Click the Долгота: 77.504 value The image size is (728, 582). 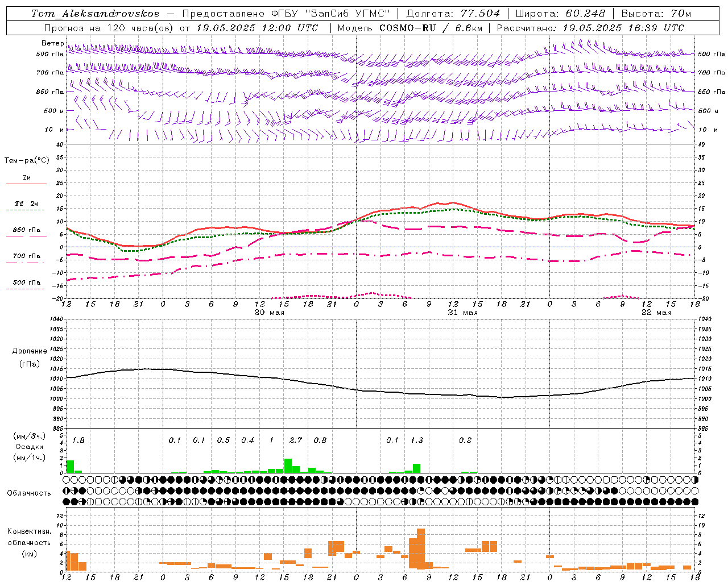(x=453, y=14)
